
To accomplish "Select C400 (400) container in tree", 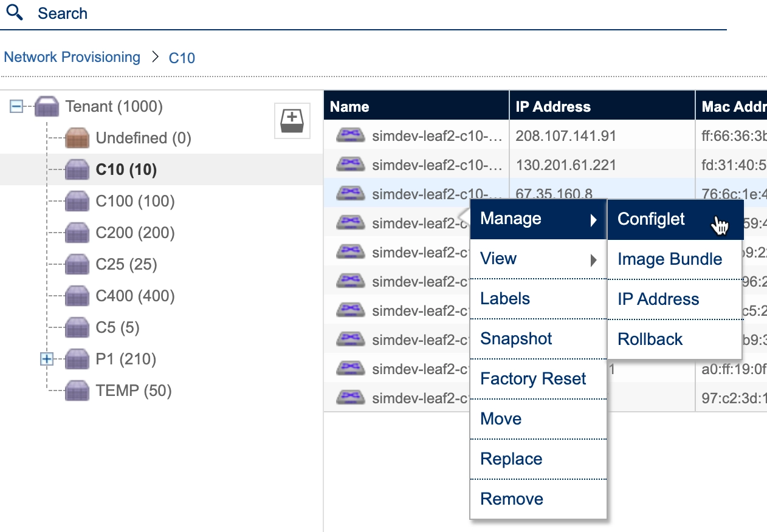I will click(135, 296).
